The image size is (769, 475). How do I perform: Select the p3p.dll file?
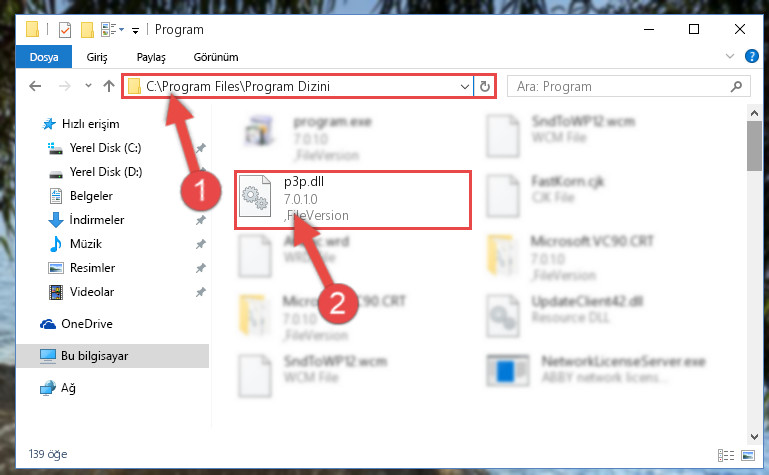[353, 200]
